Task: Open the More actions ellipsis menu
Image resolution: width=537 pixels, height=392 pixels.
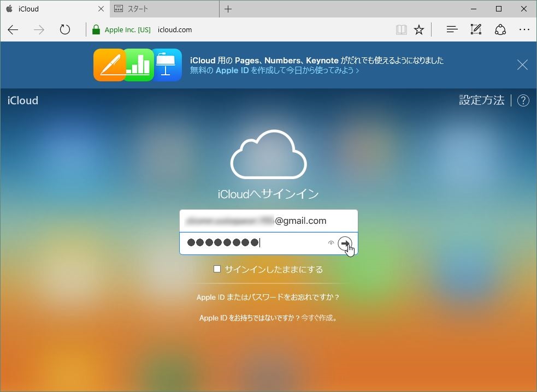Action: point(524,30)
